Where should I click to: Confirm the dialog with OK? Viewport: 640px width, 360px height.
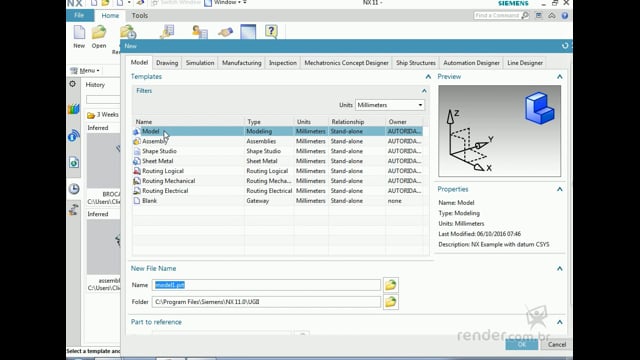(522, 344)
